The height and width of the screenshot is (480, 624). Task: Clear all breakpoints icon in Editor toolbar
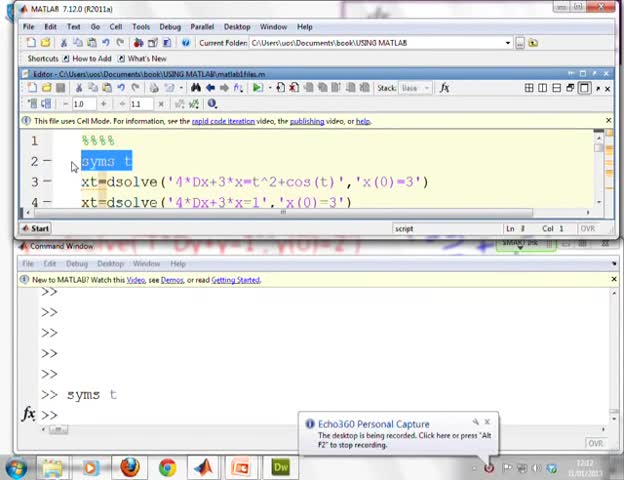pyautogui.click(x=294, y=88)
